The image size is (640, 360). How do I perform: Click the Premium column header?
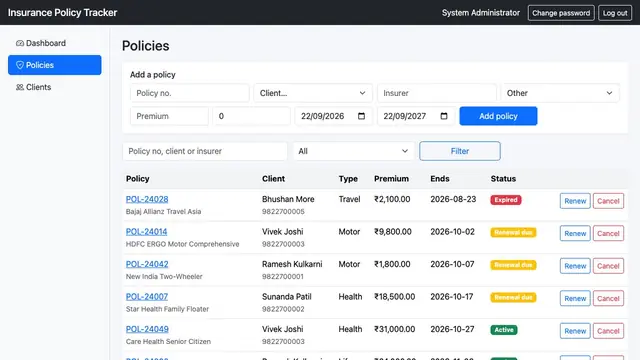pos(391,179)
